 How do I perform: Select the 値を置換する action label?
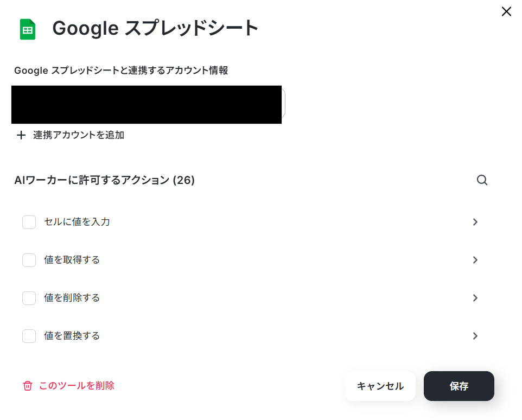(72, 335)
